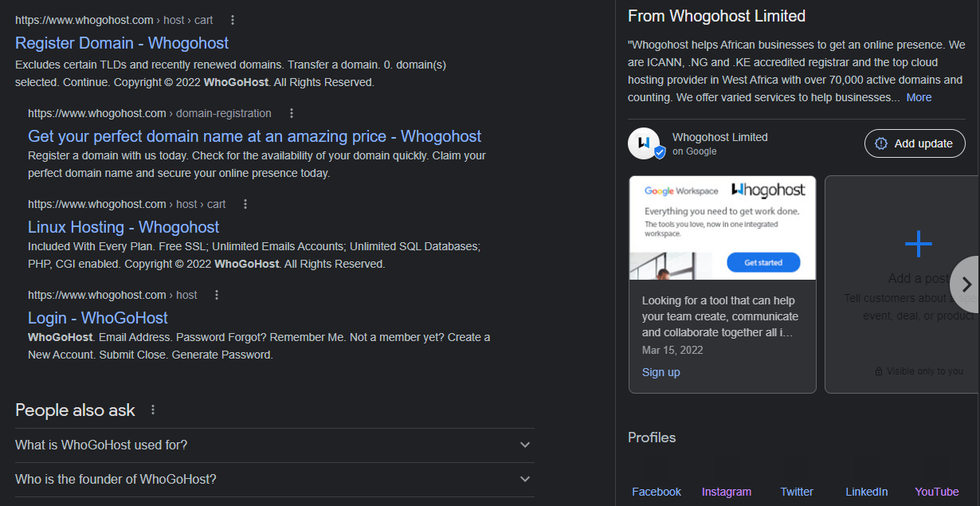Expand description with More link
Image resolution: width=980 pixels, height=506 pixels.
(x=919, y=97)
